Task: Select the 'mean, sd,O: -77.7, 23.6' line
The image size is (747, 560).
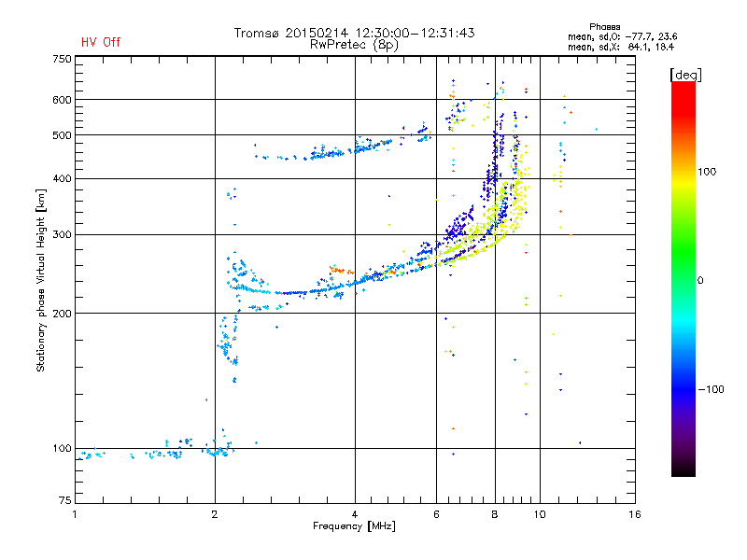Action: tap(622, 36)
